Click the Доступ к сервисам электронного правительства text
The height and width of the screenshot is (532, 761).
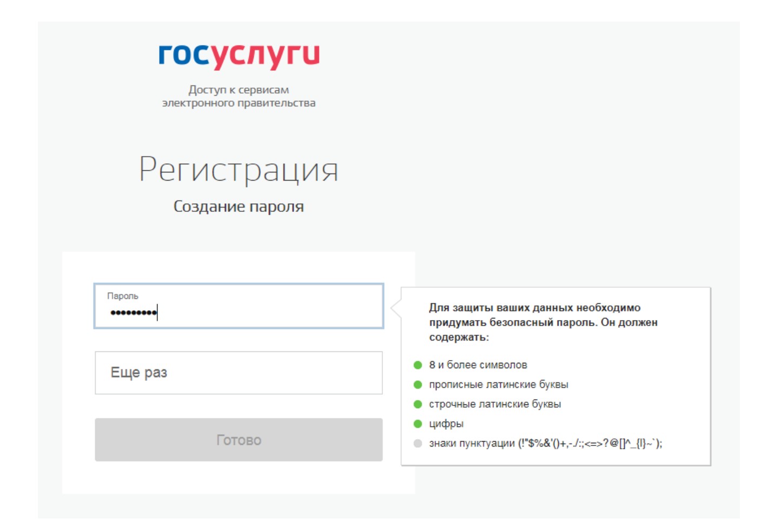click(x=239, y=96)
